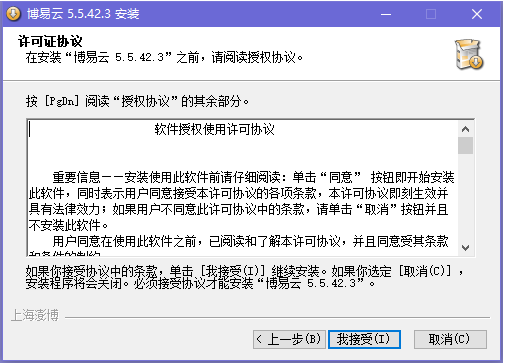Click the 软件授权使用许可协议 heading text

tap(214, 129)
